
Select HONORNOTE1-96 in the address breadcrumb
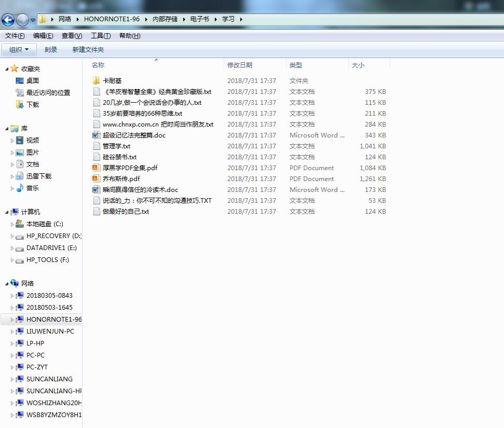point(112,19)
